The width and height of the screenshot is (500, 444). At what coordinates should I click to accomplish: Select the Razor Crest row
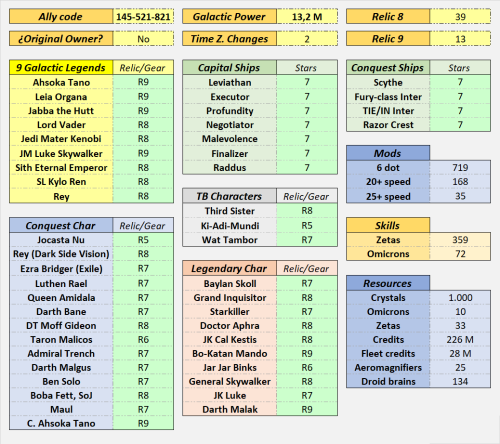(418, 125)
